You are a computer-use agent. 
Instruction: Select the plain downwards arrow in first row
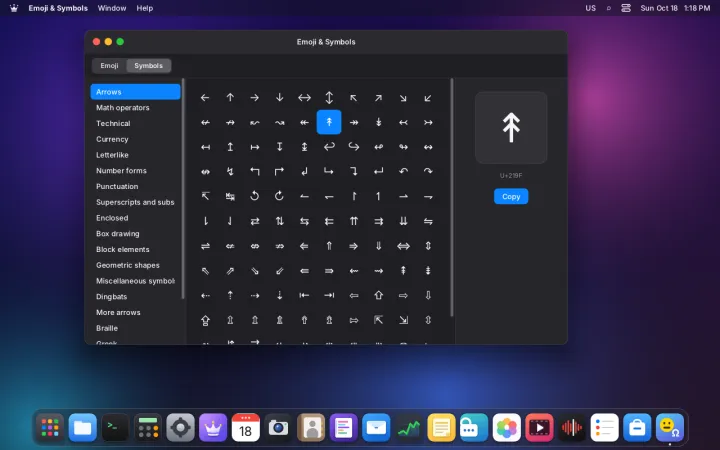(x=280, y=98)
